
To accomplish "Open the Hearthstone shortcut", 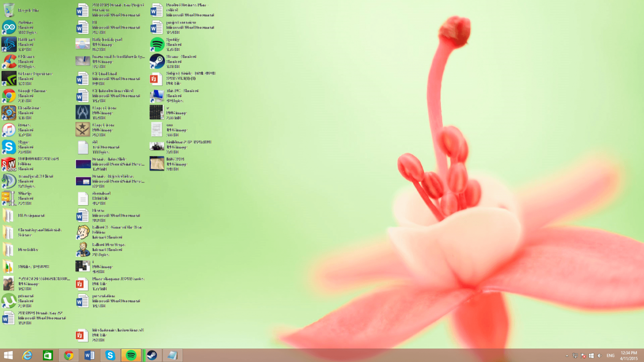I will [8, 111].
